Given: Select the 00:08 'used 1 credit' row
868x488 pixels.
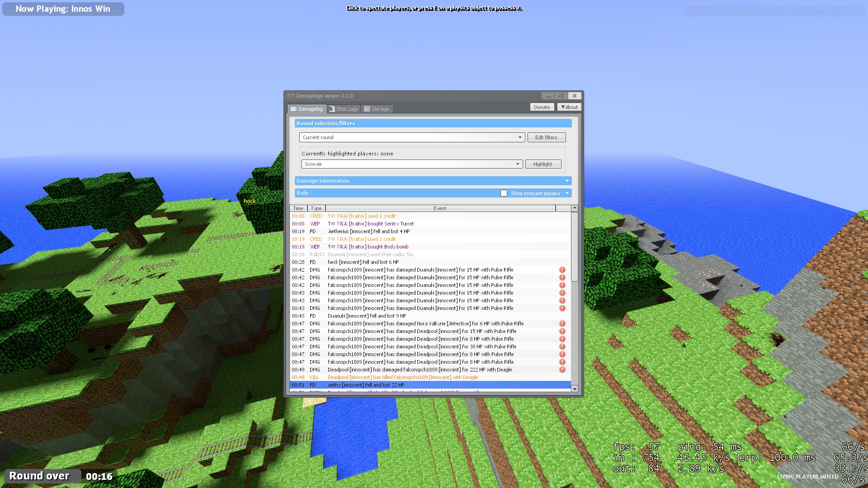Looking at the screenshot, I should (x=430, y=216).
